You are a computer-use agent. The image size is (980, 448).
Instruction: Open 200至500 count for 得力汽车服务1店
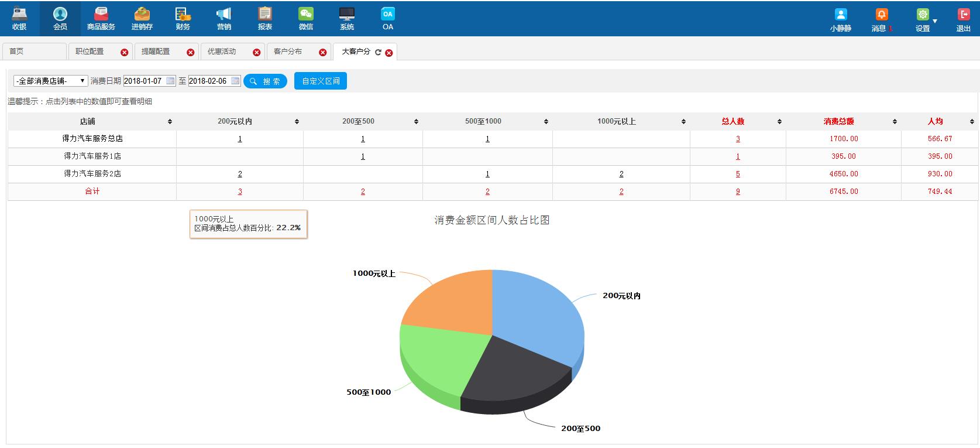(363, 156)
